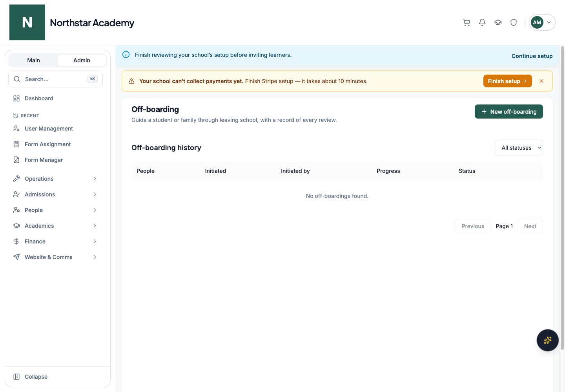
Task: Open the All statuses filter dropdown
Action: [519, 148]
